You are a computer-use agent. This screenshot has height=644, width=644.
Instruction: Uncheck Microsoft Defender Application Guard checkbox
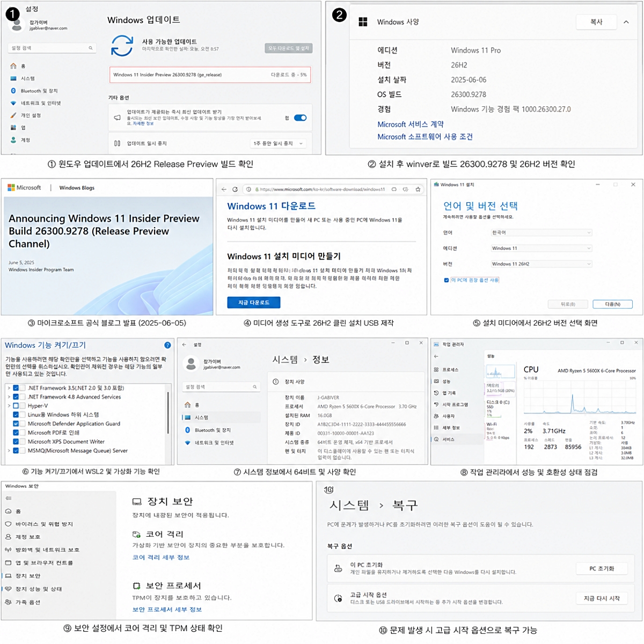click(16, 424)
